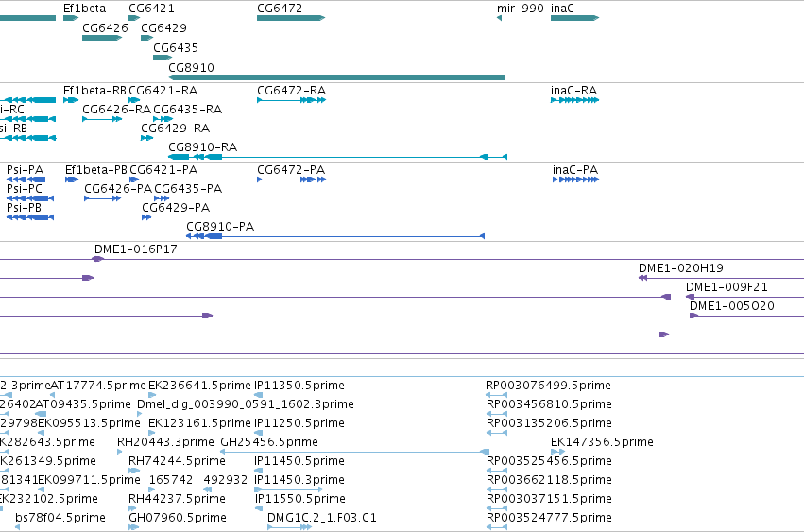Select the AT17774.5prime EST label

(98, 386)
